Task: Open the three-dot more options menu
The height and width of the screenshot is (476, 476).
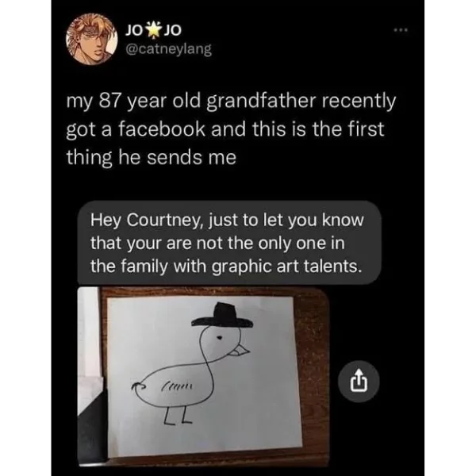Action: coord(401,30)
